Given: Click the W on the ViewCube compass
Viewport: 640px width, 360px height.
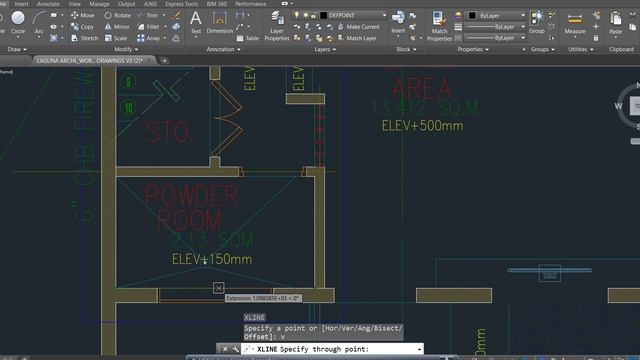Looking at the screenshot, I should 618,106.
